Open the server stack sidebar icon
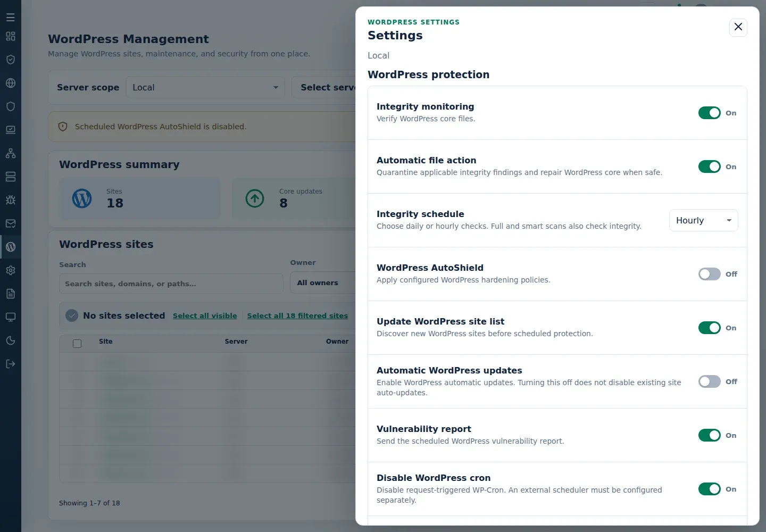 click(11, 177)
